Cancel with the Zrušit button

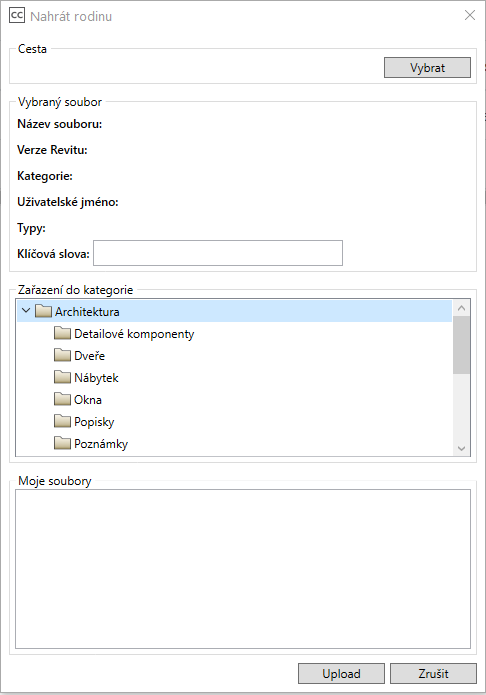(433, 673)
